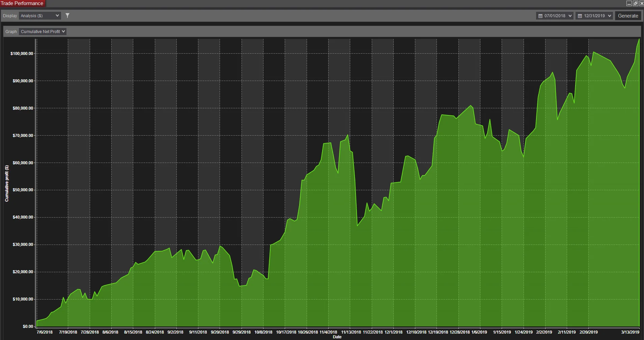Viewport: 644px width, 340px height.
Task: Click the 2/11/2019 date label
Action: tap(567, 332)
